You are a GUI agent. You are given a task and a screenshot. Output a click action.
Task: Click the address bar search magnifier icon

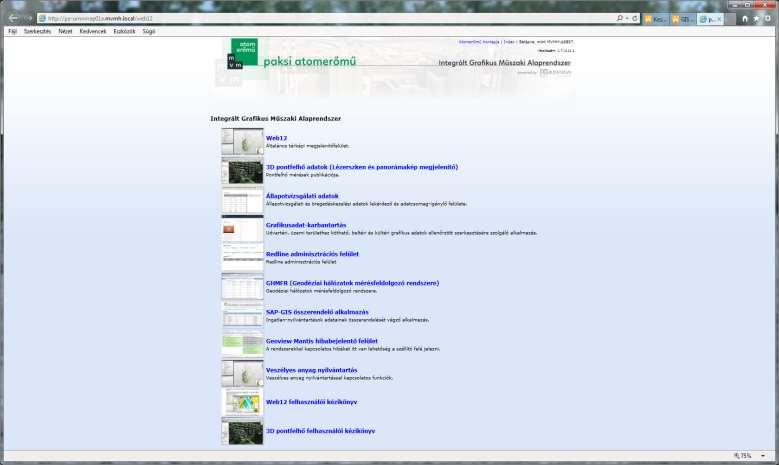click(x=620, y=18)
